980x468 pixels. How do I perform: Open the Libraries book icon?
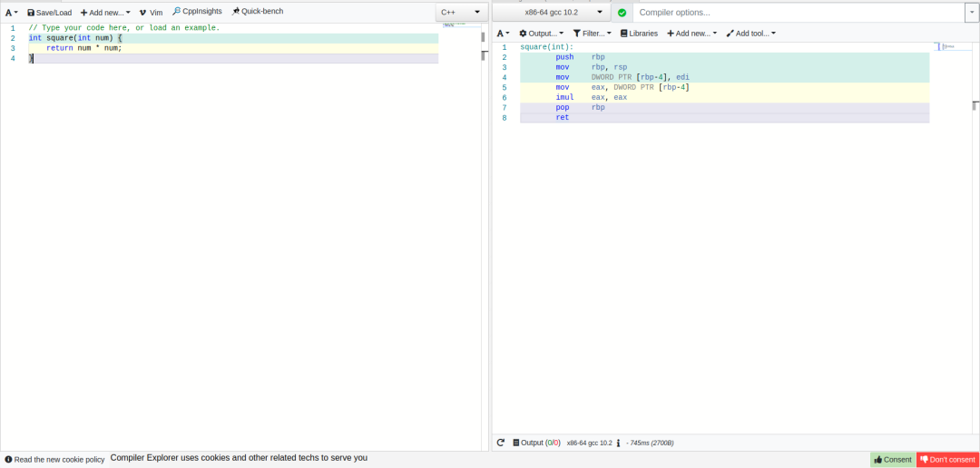tap(624, 34)
